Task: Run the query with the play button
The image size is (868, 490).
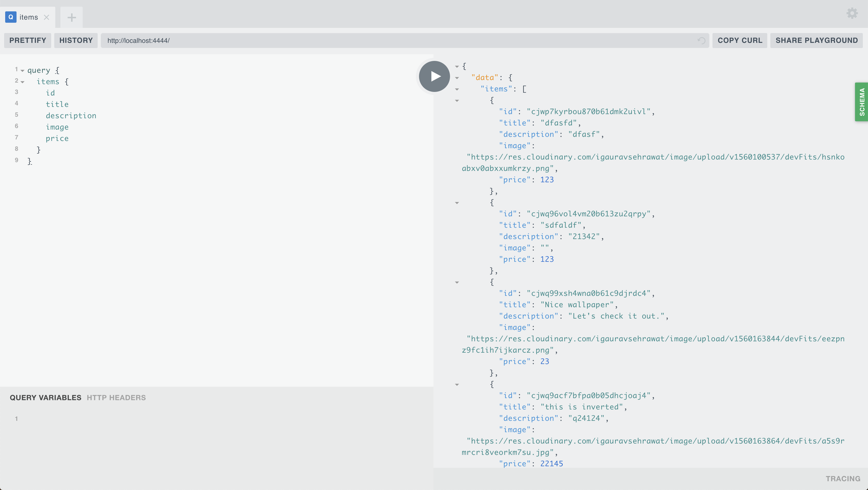Action: (x=434, y=76)
